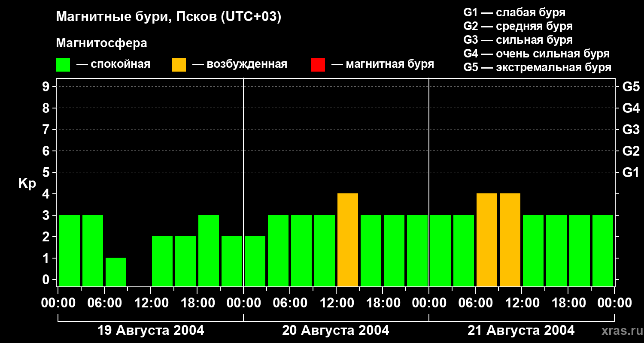Click the 'G1' label on the right axis
This screenshot has height=343, width=644.
pos(631,172)
